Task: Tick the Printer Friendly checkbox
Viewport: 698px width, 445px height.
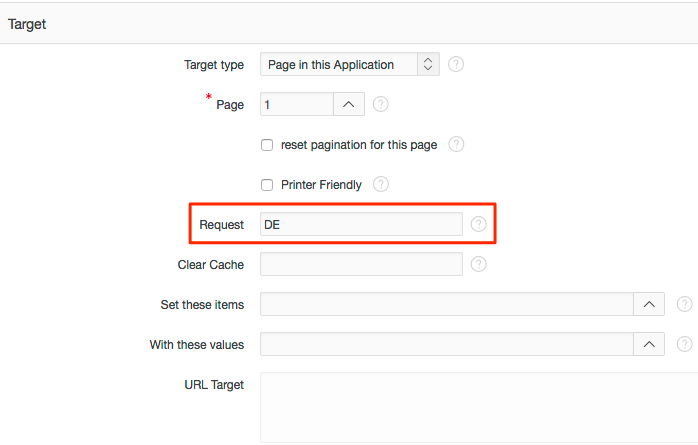Action: (267, 185)
